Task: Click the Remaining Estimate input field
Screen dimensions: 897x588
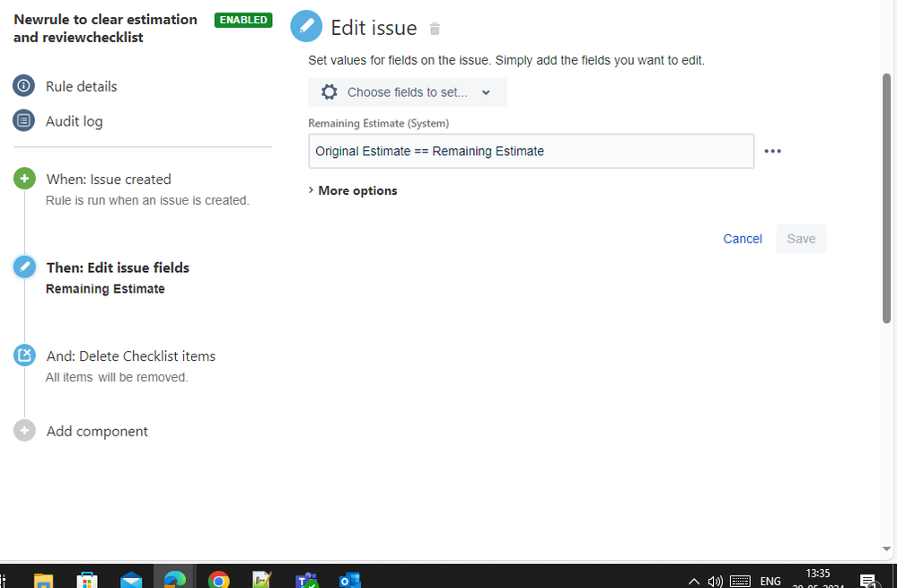Action: [x=531, y=151]
